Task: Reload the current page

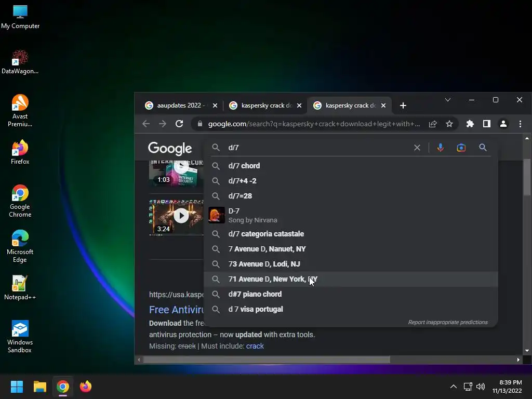Action: point(179,124)
